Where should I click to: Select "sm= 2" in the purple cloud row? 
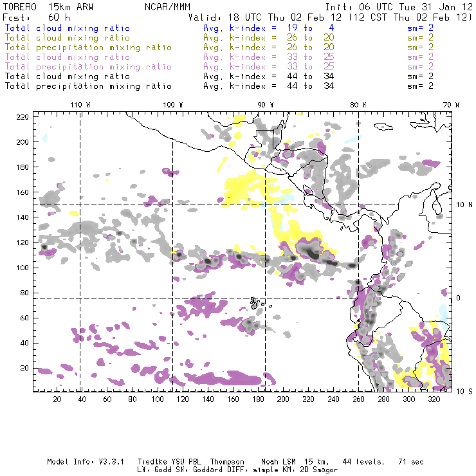tap(421, 57)
